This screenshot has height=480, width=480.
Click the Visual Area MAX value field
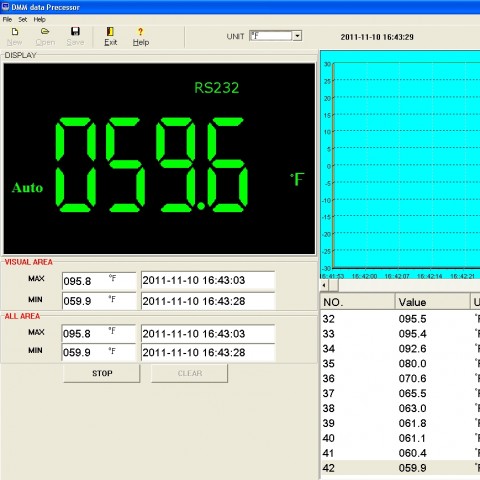(x=99, y=281)
